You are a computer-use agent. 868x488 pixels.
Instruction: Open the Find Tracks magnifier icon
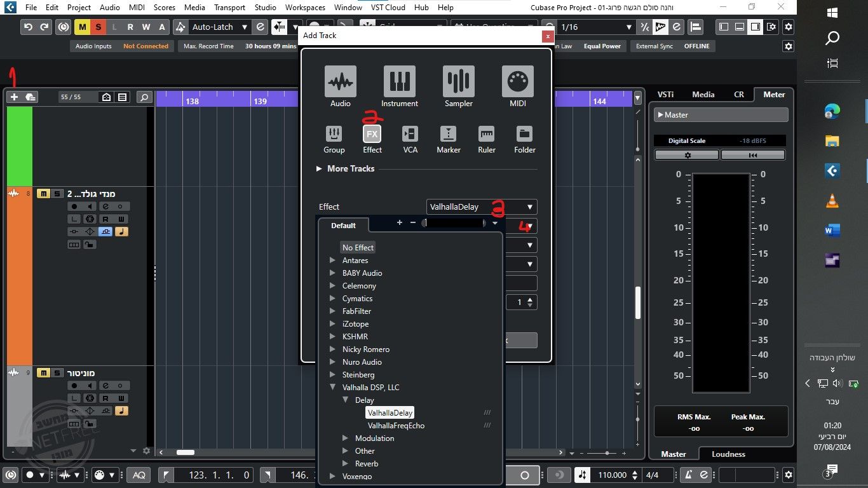145,97
